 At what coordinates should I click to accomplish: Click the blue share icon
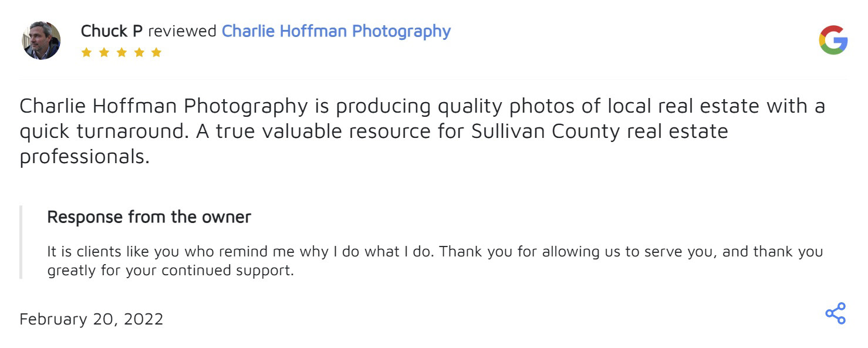835,313
